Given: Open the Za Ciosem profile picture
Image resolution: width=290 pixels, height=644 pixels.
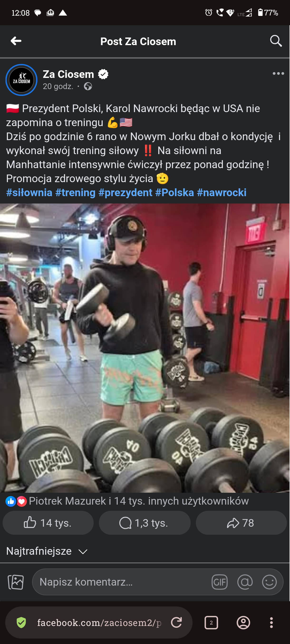Looking at the screenshot, I should [22, 80].
